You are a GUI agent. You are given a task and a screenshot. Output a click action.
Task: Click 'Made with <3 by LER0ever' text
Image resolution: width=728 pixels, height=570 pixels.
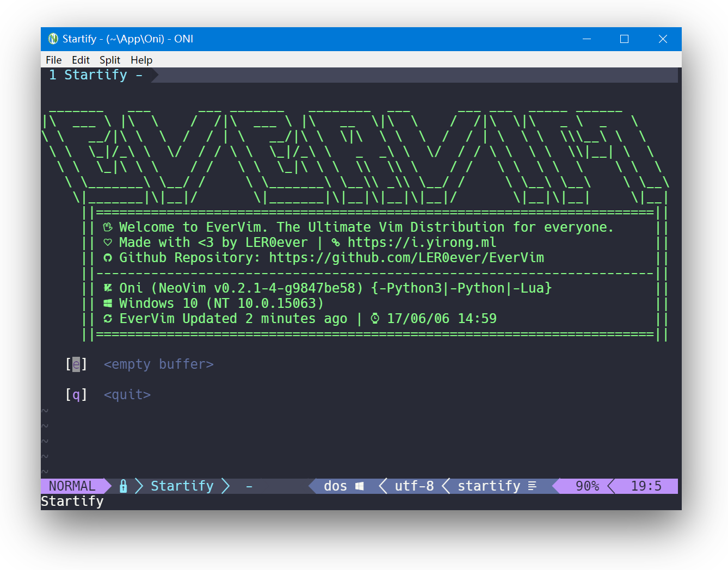213,243
